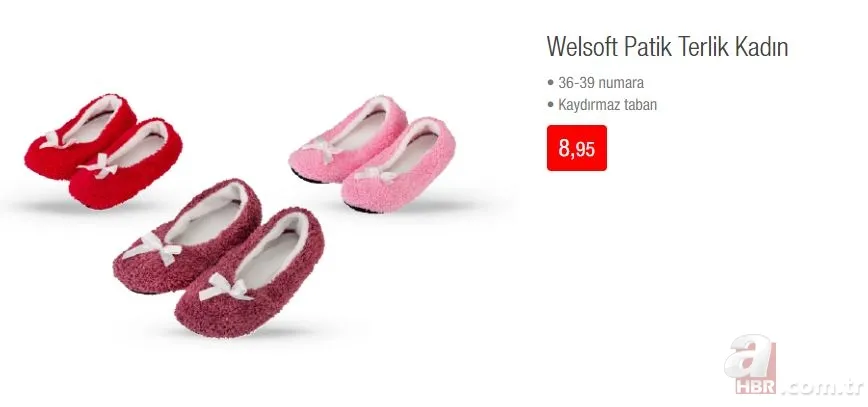The height and width of the screenshot is (407, 868).
Task: Click the white bow on back burgundy slipper
Action: coord(152,247)
